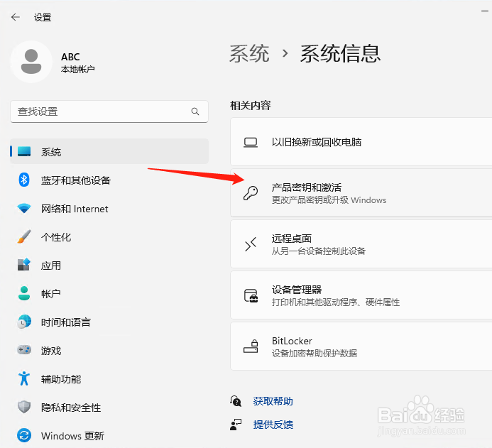This screenshot has height=448, width=492.
Task: Click the remote desktop arrows icon
Action: (251, 244)
